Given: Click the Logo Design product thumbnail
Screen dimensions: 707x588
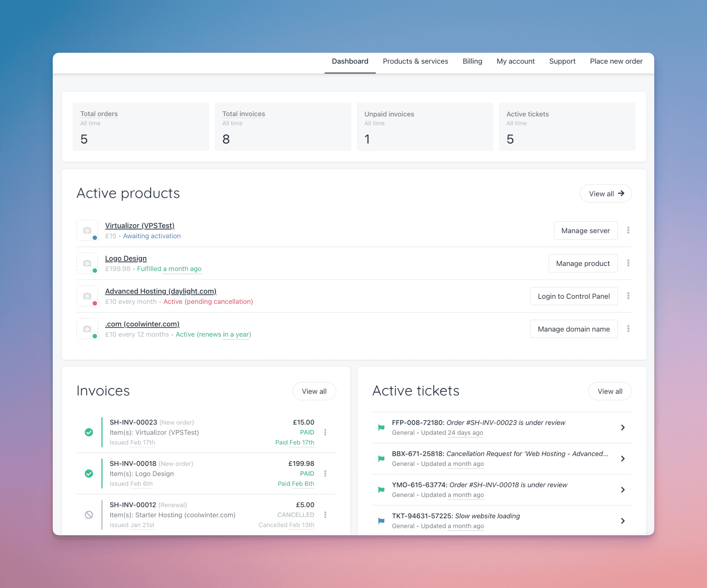Looking at the screenshot, I should [87, 263].
